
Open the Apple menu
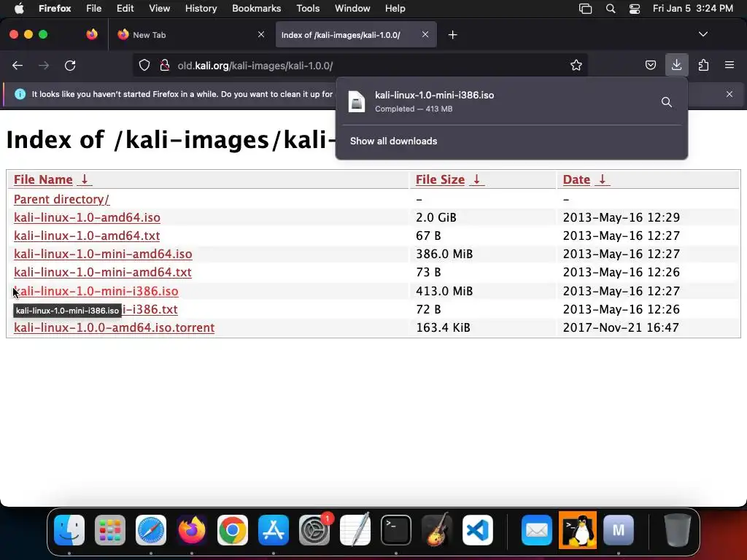pos(19,8)
